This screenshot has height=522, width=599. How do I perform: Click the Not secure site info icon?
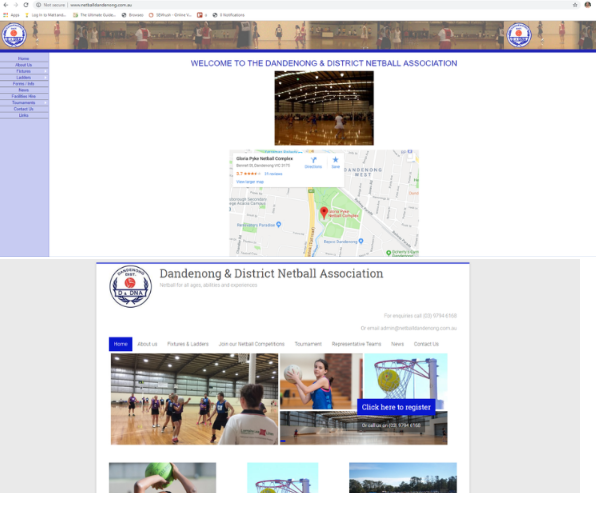click(x=39, y=5)
